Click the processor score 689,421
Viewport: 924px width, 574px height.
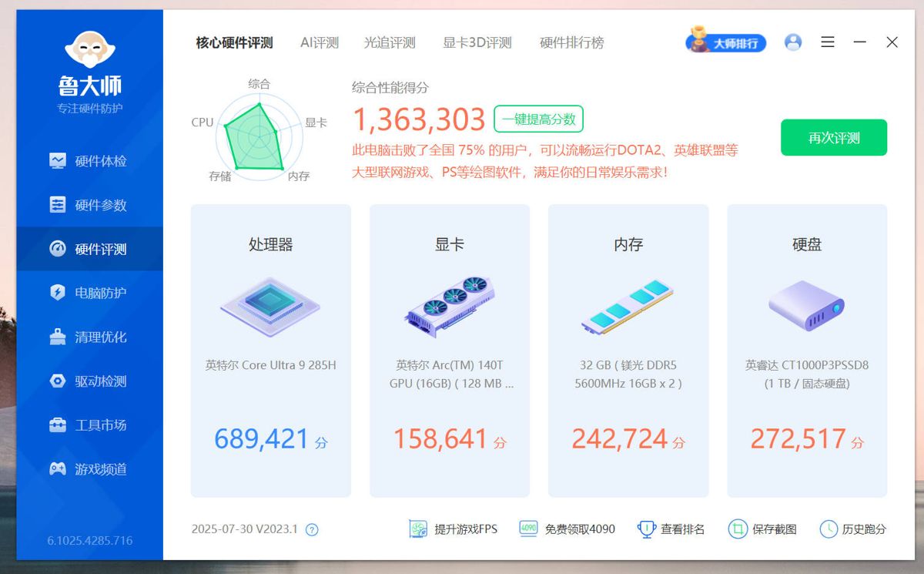pos(261,439)
